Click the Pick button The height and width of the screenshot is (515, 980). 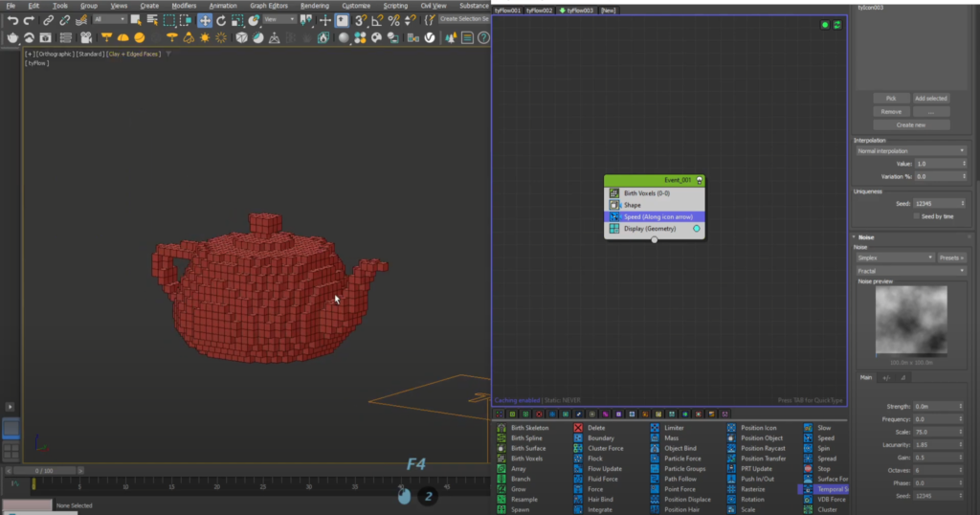[891, 99]
